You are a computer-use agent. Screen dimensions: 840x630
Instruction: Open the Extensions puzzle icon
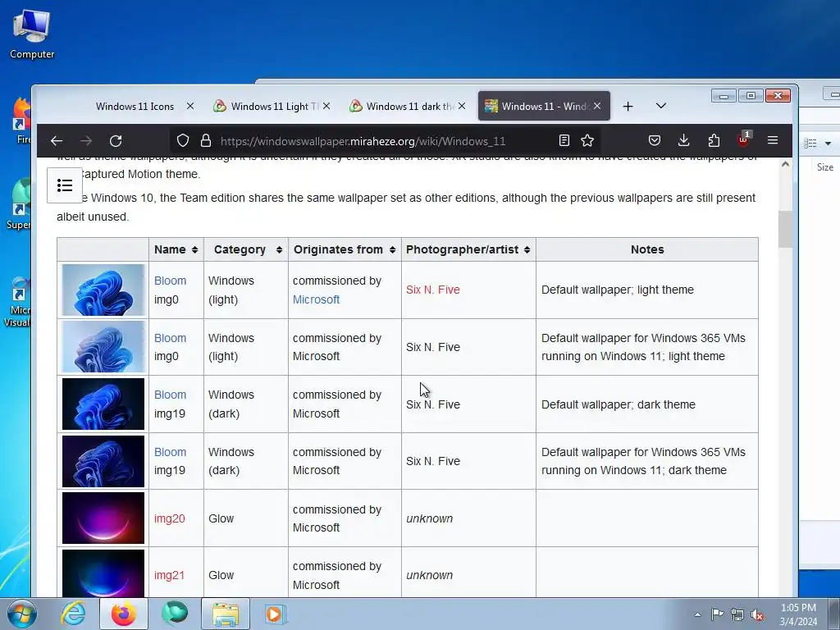coord(714,140)
